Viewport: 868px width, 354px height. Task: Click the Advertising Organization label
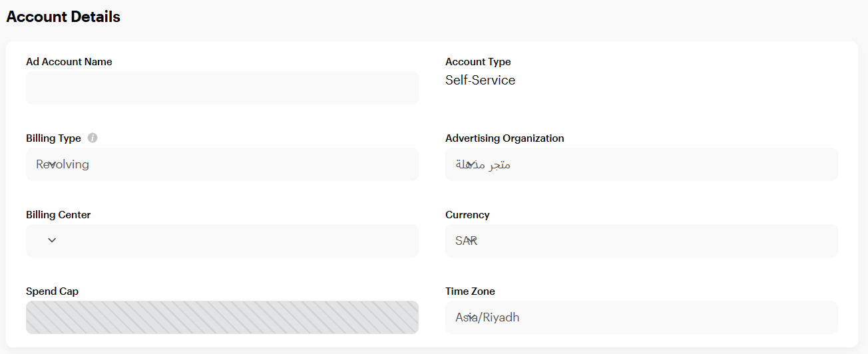[505, 138]
